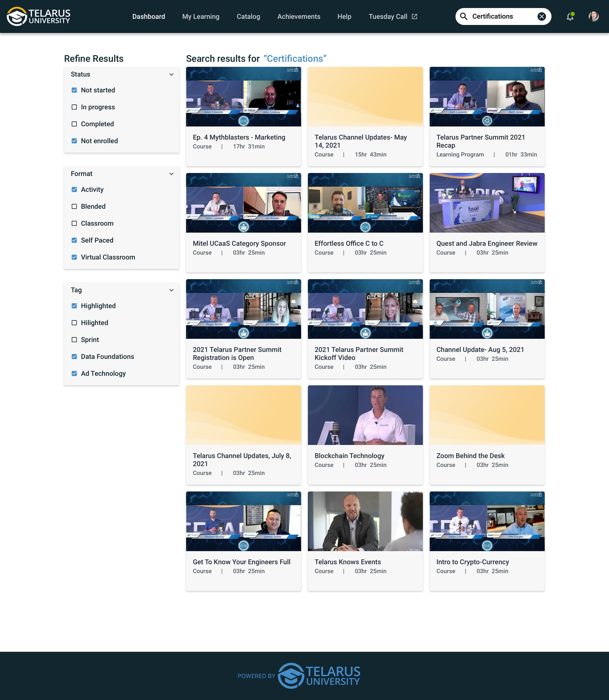Image resolution: width=609 pixels, height=700 pixels.
Task: Click the Effortless Office C to C thumbnail
Action: (365, 203)
